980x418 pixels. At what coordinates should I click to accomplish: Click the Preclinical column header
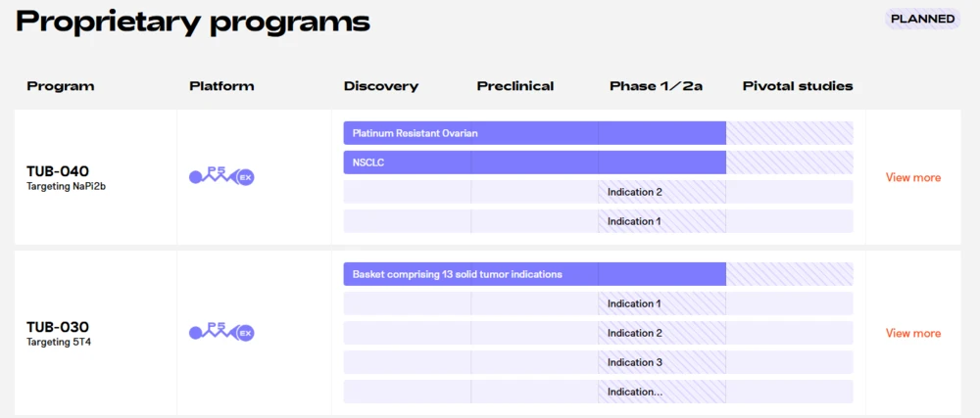pos(515,86)
